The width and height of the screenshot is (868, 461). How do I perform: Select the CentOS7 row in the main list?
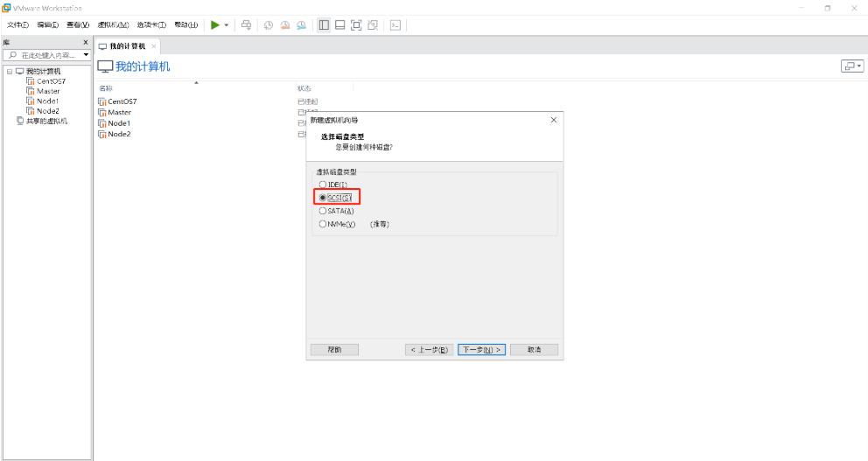click(122, 101)
